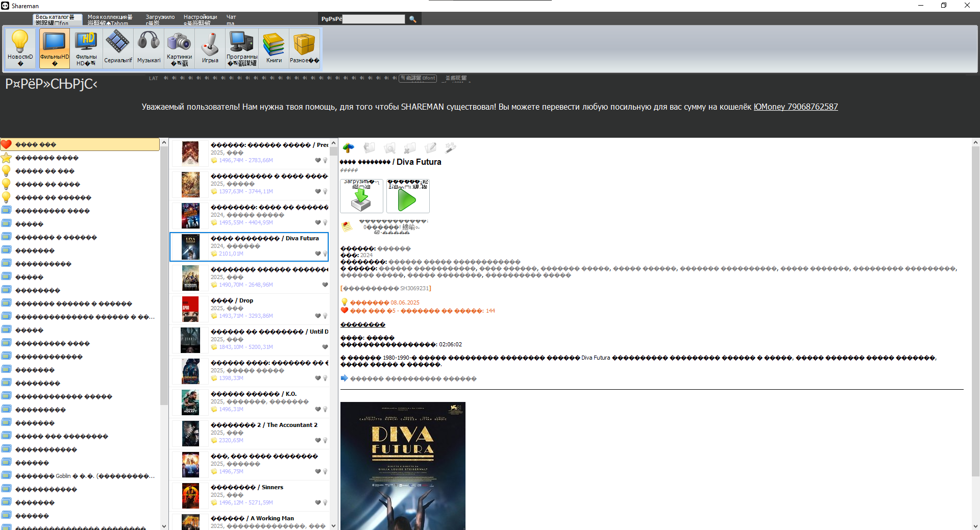Open the Фильмы HD screen category
980x530 pixels.
(x=86, y=48)
